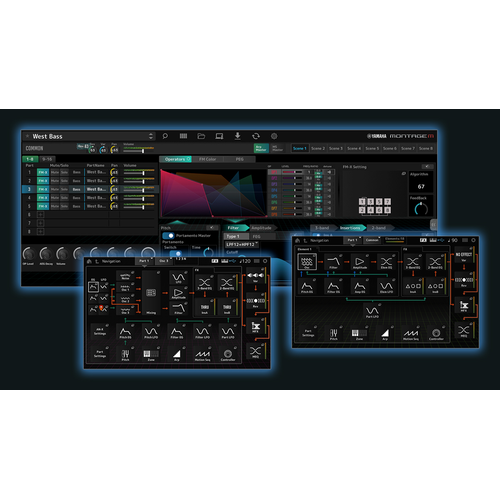Toggle the Portamento Switch below Portamento Master
Screen dimensions: 500x500
176,254
